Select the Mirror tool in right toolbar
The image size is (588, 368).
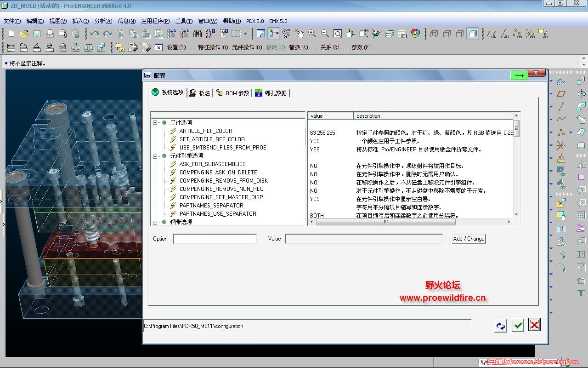pos(582,164)
